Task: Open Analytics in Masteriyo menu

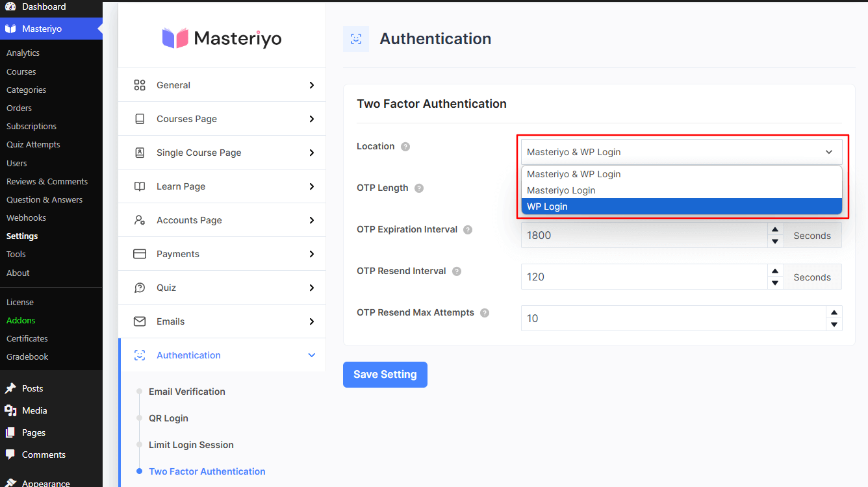Action: pos(23,53)
